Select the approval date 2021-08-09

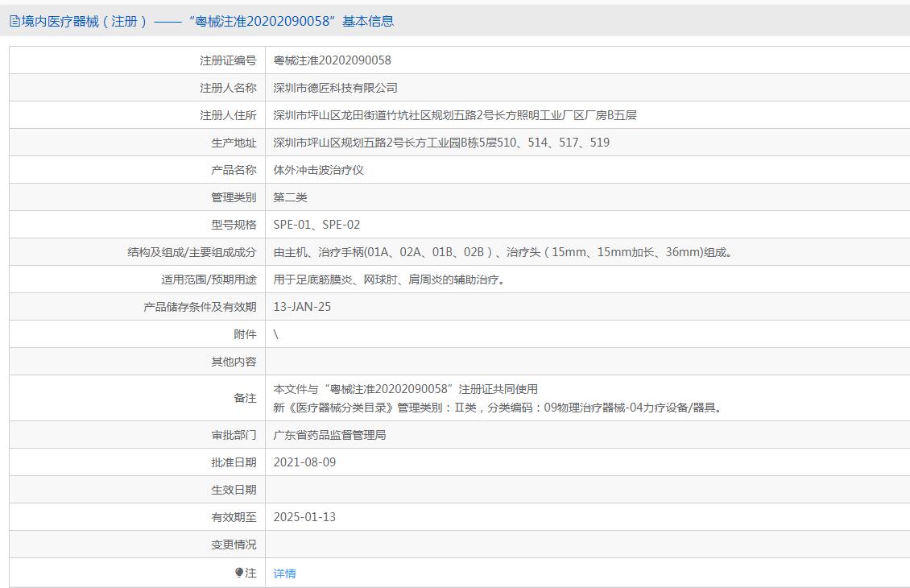point(304,462)
